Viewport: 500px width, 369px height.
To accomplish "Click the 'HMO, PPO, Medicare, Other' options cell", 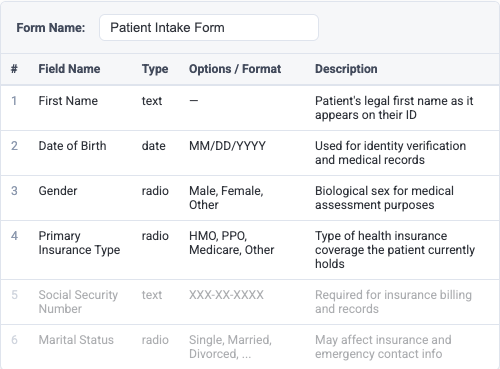I will (232, 243).
